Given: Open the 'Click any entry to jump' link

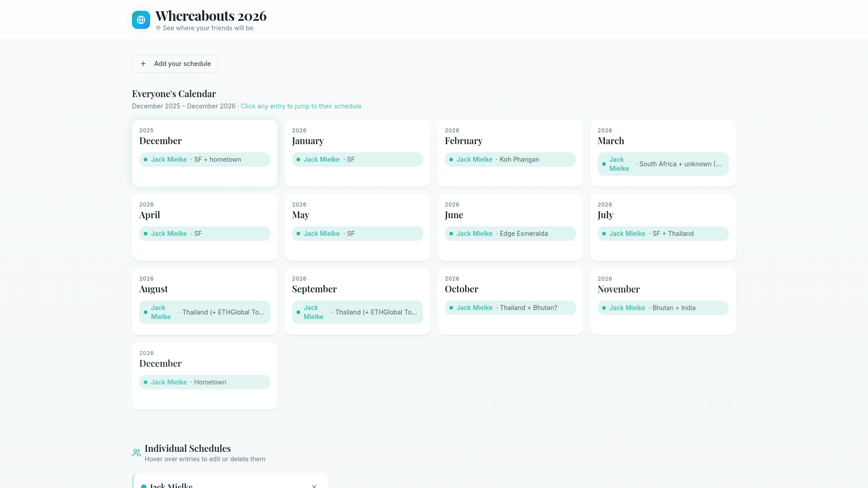Looking at the screenshot, I should [x=301, y=106].
